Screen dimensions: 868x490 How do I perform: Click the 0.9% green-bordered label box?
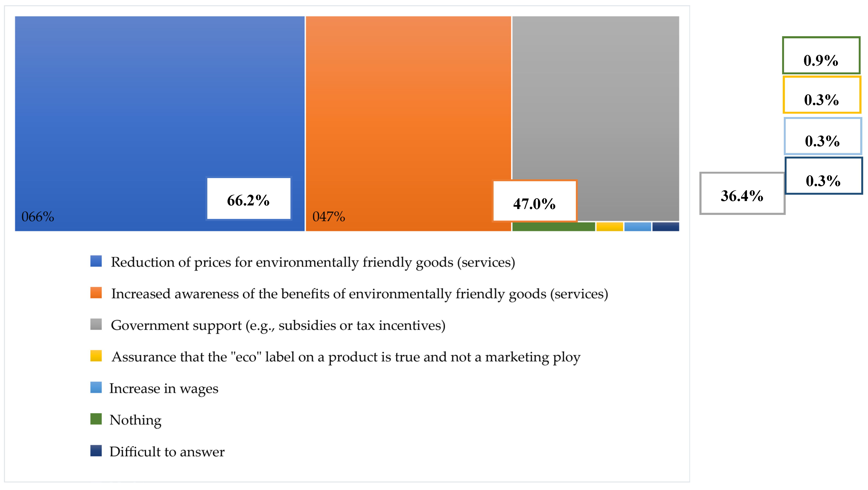coord(821,56)
